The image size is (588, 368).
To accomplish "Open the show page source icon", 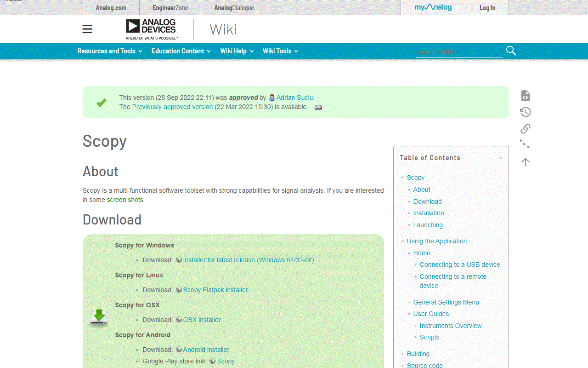I will (526, 96).
